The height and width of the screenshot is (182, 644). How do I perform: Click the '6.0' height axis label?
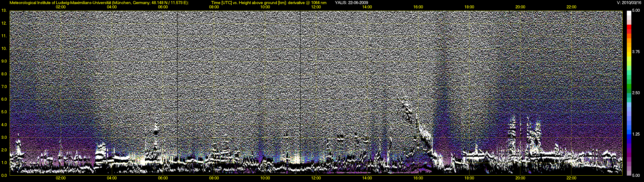coord(4,99)
